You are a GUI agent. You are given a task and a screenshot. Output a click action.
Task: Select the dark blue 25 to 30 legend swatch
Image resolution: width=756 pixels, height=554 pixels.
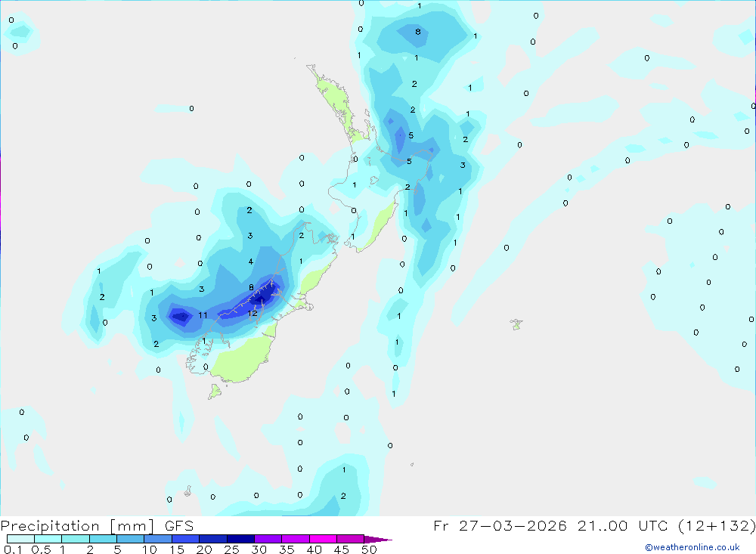coord(240,539)
